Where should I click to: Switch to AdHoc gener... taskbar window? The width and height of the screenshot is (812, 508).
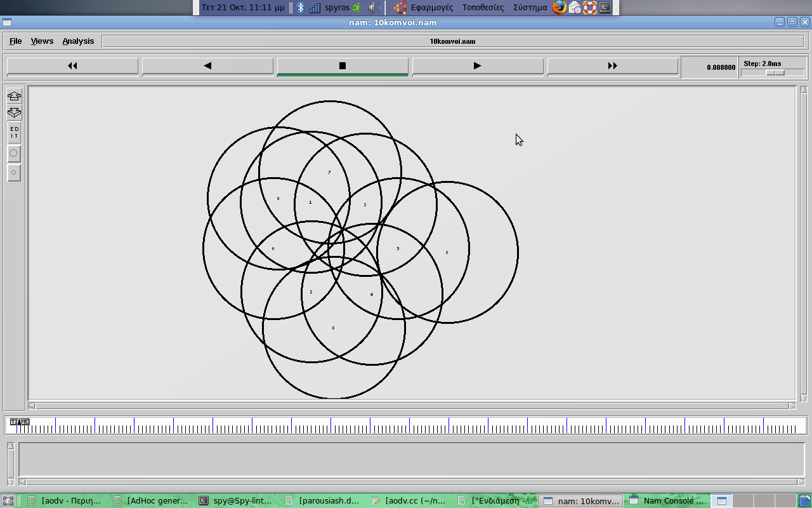click(x=151, y=500)
